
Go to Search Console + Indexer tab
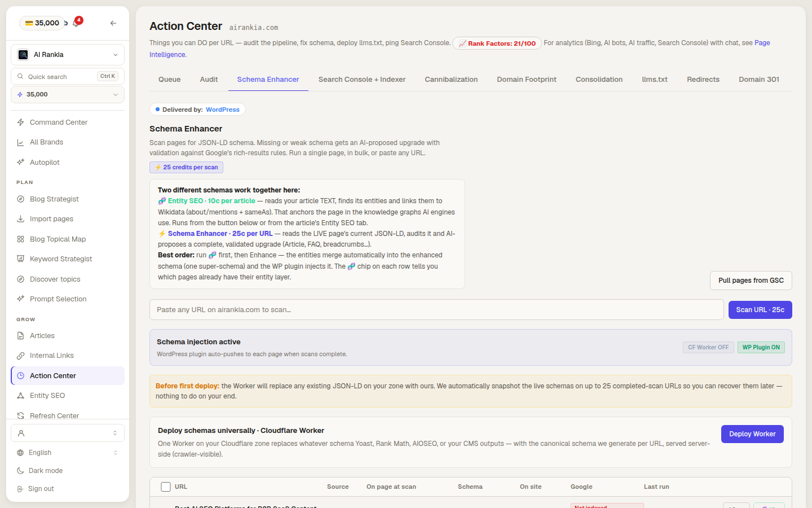362,80
